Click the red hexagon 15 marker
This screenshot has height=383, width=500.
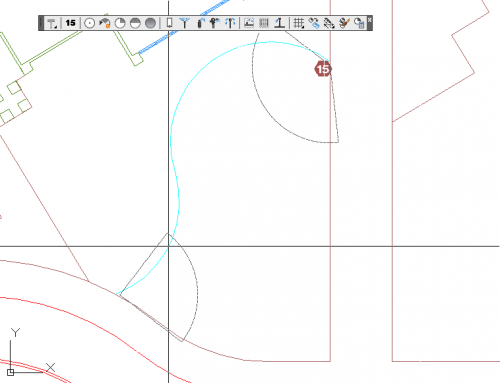tap(323, 69)
